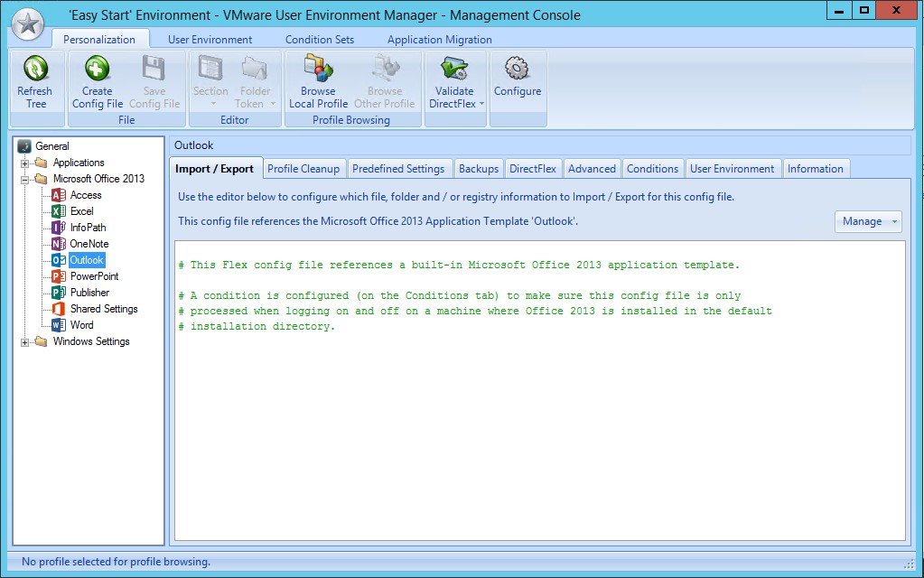Screen dimensions: 924x578
Task: Open the Validate DirectFlex dropdown arrow
Action: tap(481, 104)
